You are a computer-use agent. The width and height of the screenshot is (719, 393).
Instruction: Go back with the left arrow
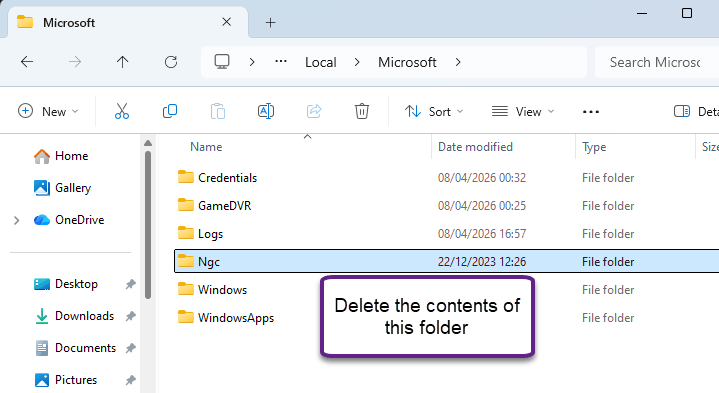click(27, 62)
